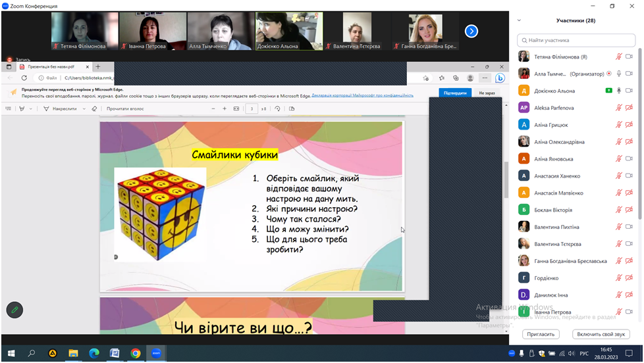
Task: Zoom in with the plus icon
Action: click(225, 109)
